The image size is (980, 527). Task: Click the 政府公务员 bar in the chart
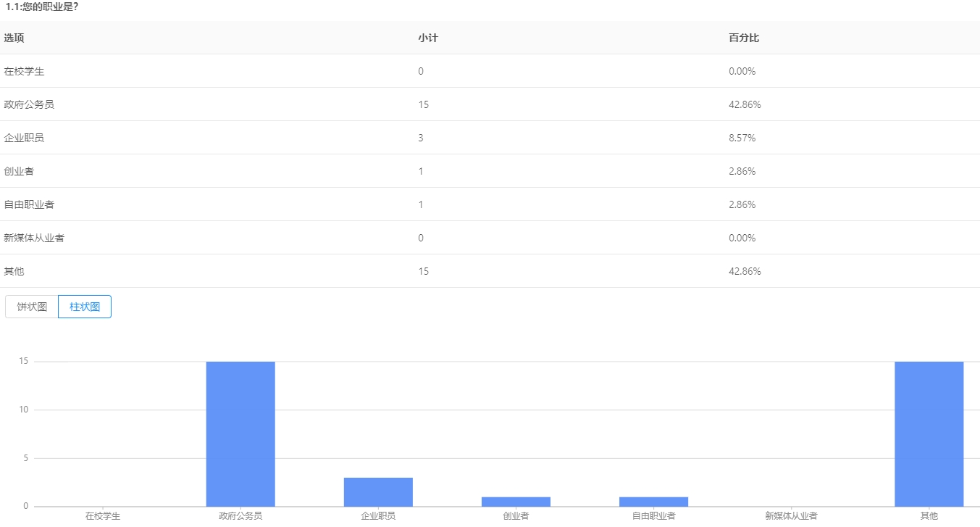coord(240,433)
